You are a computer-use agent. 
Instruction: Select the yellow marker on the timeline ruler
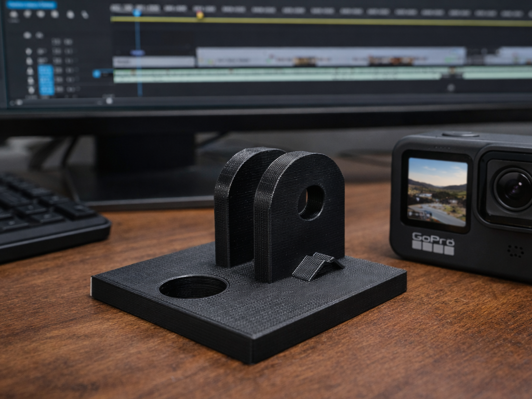click(200, 15)
